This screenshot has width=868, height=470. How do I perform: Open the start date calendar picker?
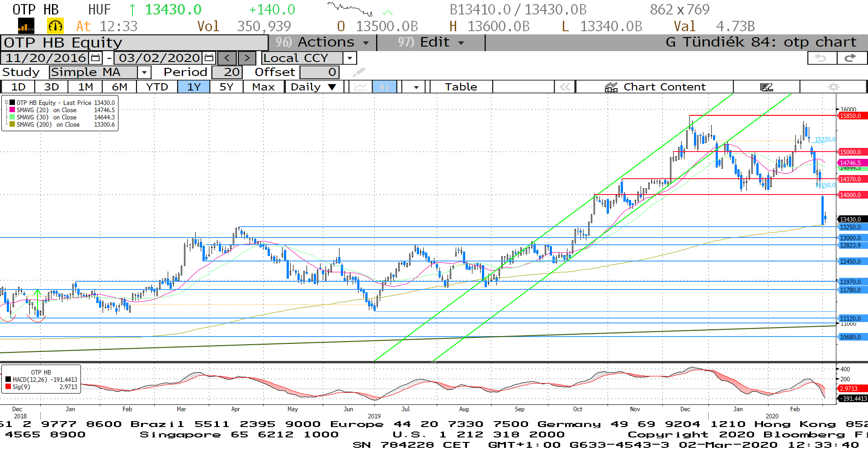(95, 58)
